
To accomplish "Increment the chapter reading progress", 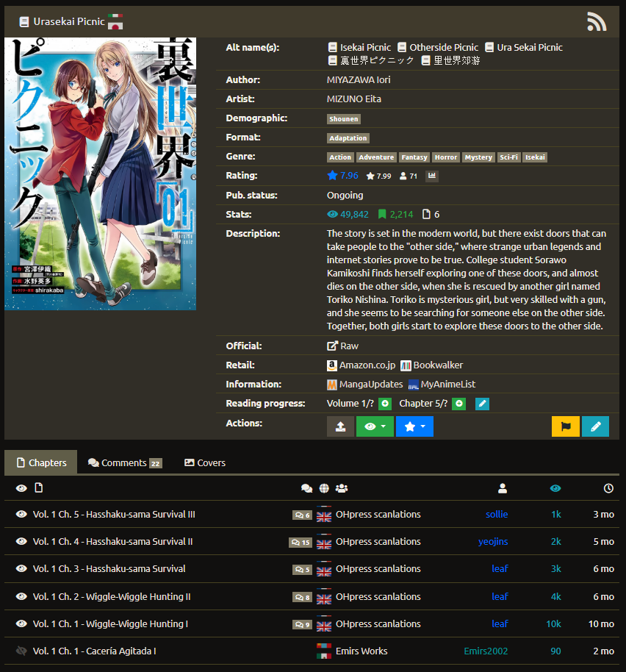I will point(459,404).
